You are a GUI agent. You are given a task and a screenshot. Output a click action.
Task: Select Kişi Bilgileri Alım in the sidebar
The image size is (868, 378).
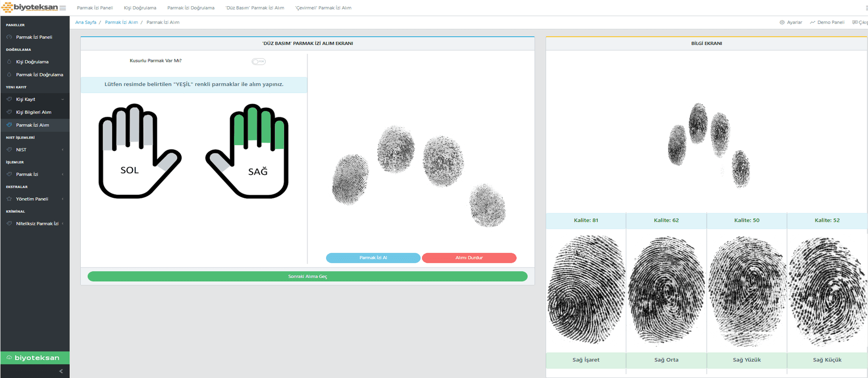point(35,112)
